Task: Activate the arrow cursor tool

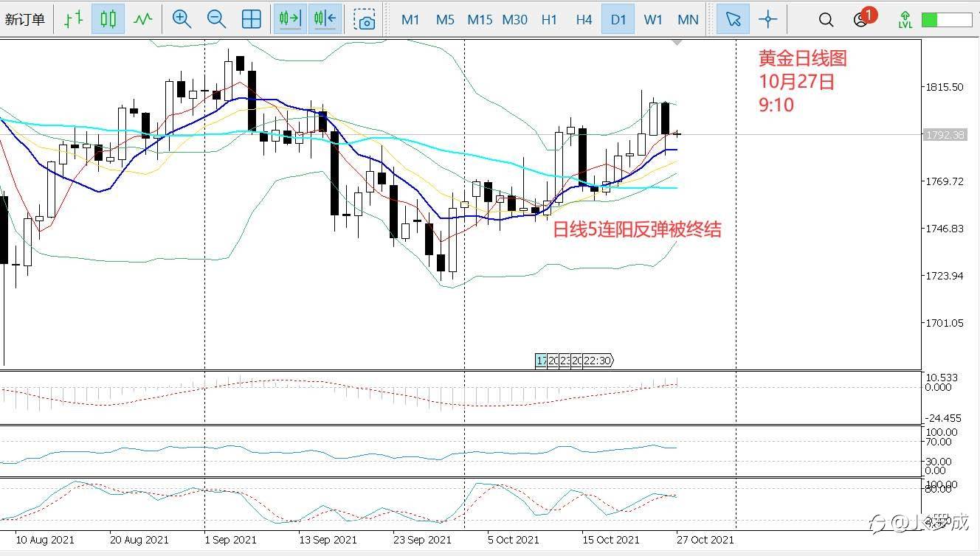Action: click(x=733, y=19)
